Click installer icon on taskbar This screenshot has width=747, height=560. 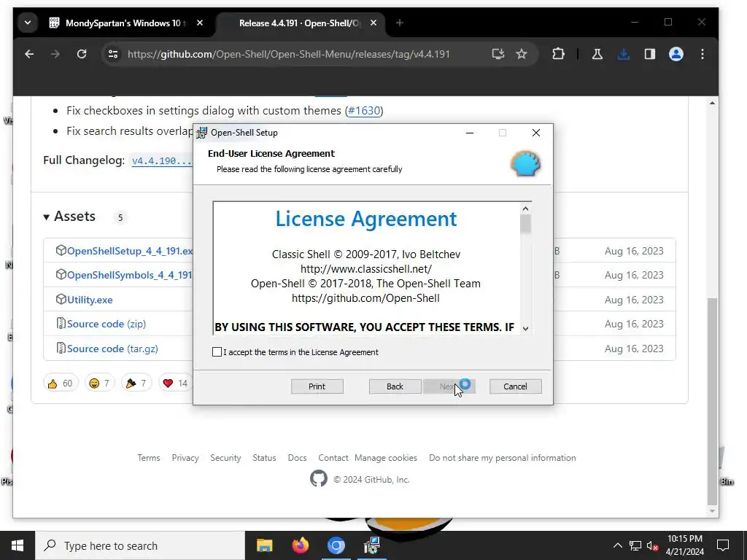(x=371, y=545)
